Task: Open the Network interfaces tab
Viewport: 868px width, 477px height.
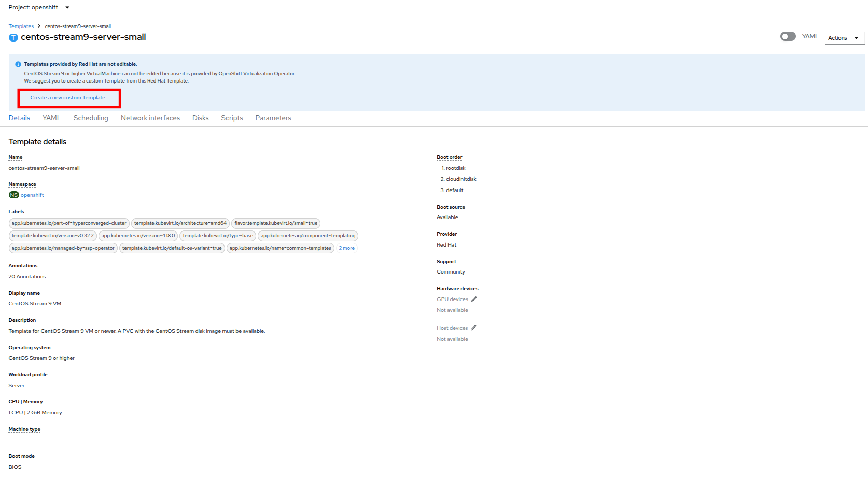Action: pos(150,118)
